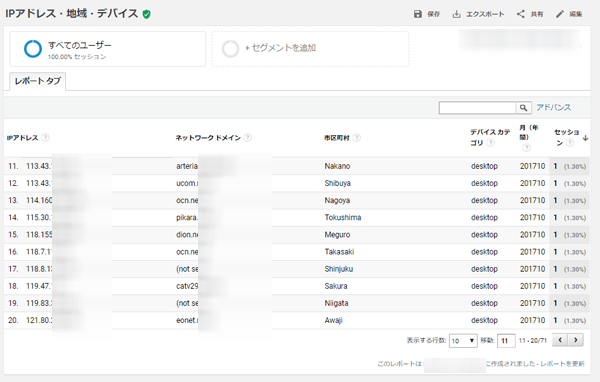
Task: Click row 13 IP address 114.160
Action: point(39,201)
